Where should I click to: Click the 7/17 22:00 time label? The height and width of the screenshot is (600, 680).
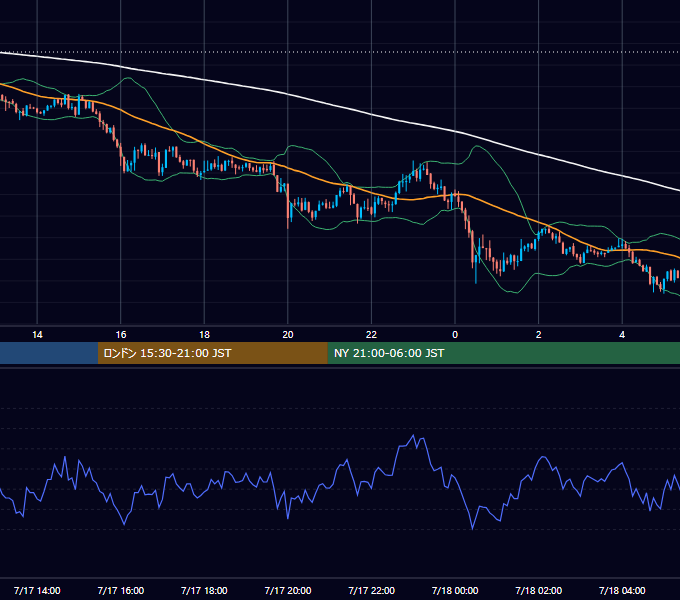point(371,590)
